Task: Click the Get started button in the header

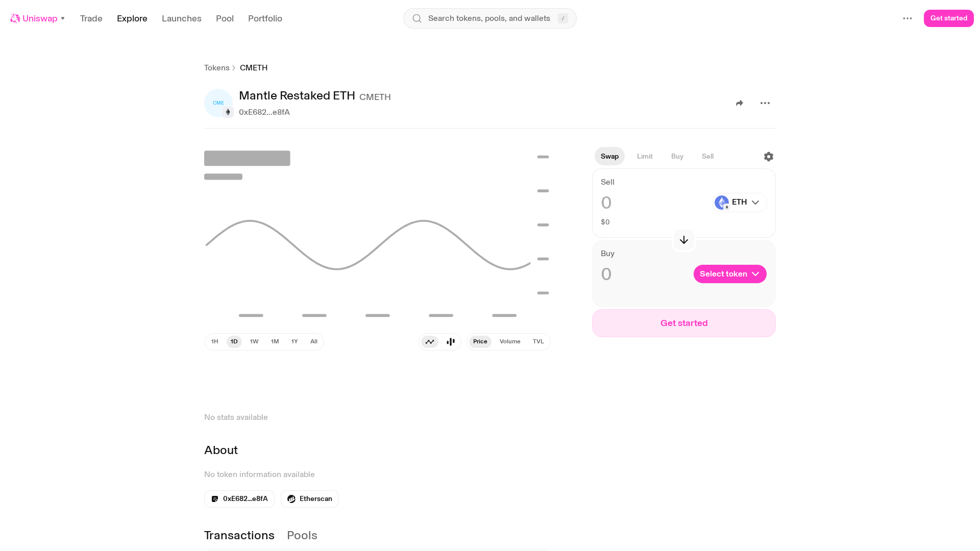Action: [x=949, y=18]
